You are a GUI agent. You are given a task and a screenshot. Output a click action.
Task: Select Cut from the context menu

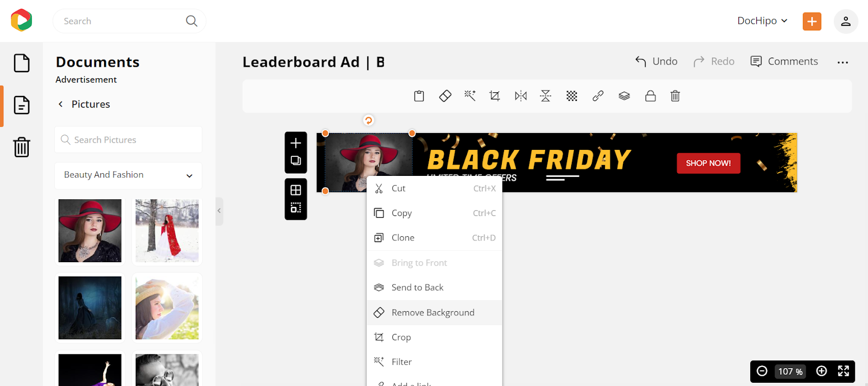pyautogui.click(x=435, y=188)
